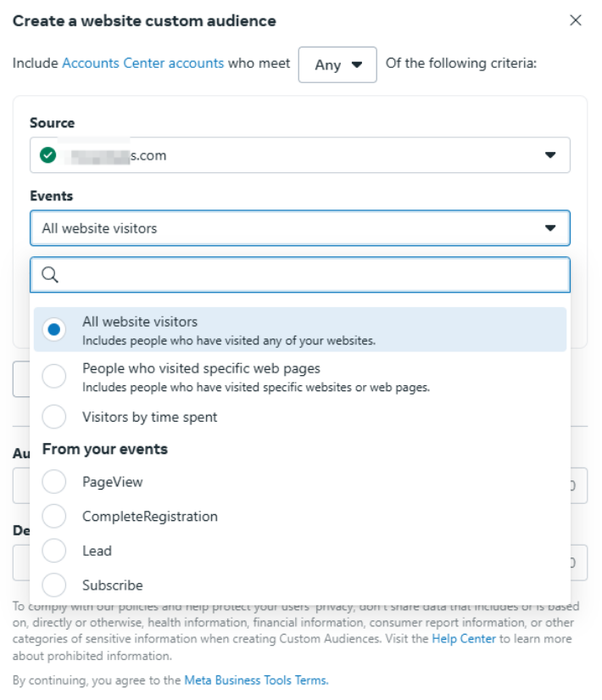Open Meta Business Tools Terms link

point(255,680)
